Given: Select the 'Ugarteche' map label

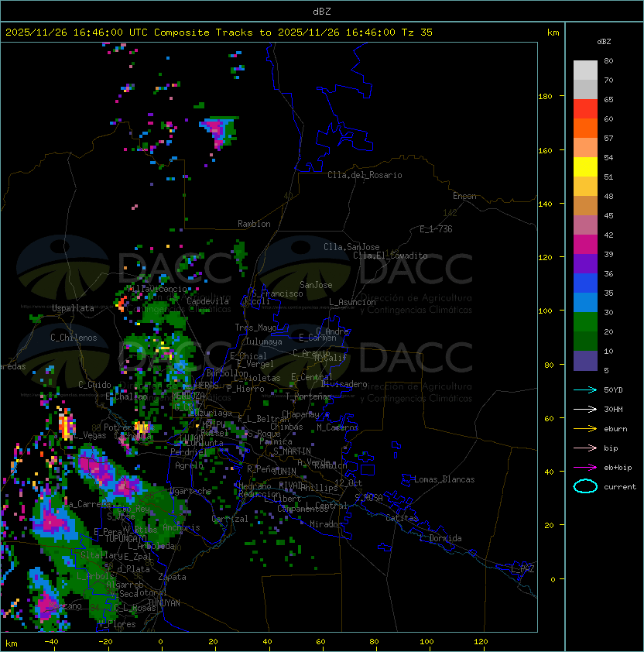Looking at the screenshot, I should click(x=190, y=491).
